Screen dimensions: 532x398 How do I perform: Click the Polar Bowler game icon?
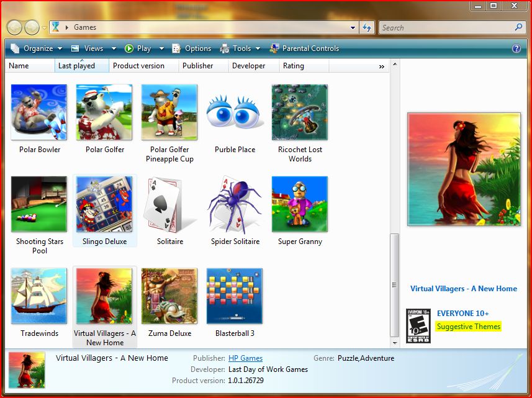point(39,112)
